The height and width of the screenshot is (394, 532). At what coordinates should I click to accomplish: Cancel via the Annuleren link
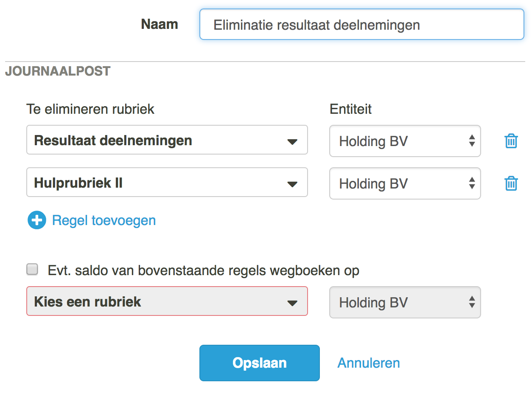pyautogui.click(x=369, y=363)
